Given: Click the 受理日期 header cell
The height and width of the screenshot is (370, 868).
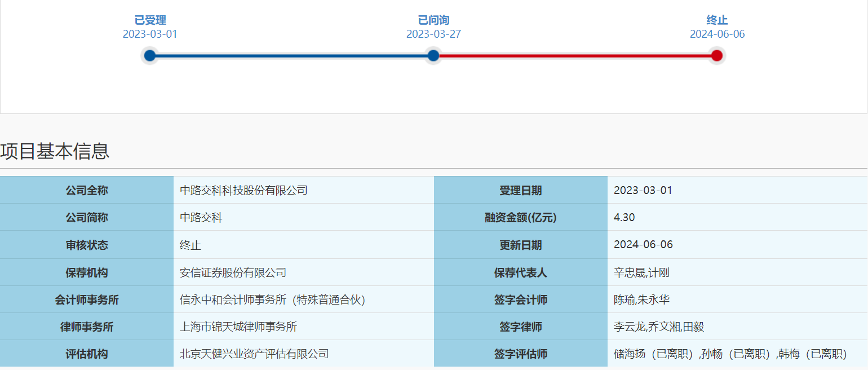Looking at the screenshot, I should tap(521, 190).
